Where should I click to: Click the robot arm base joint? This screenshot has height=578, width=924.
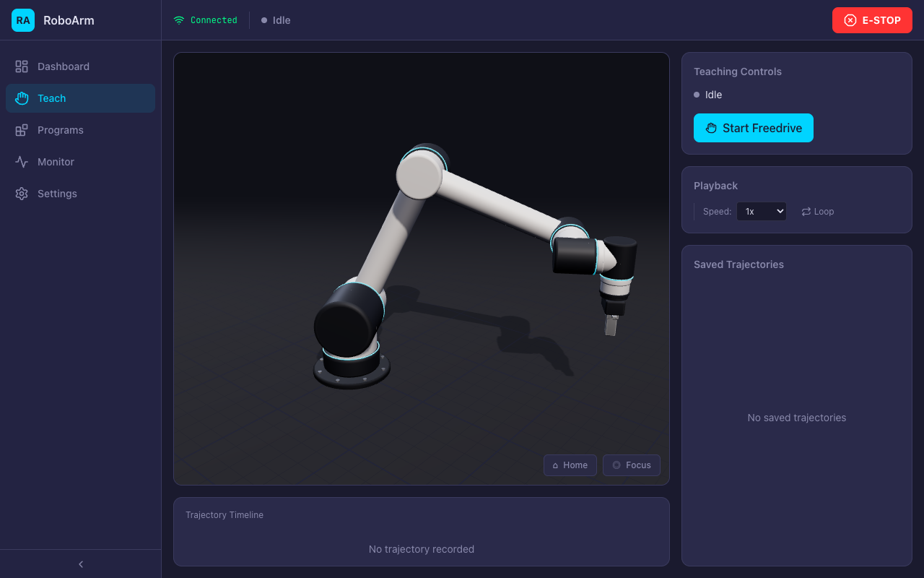point(352,367)
